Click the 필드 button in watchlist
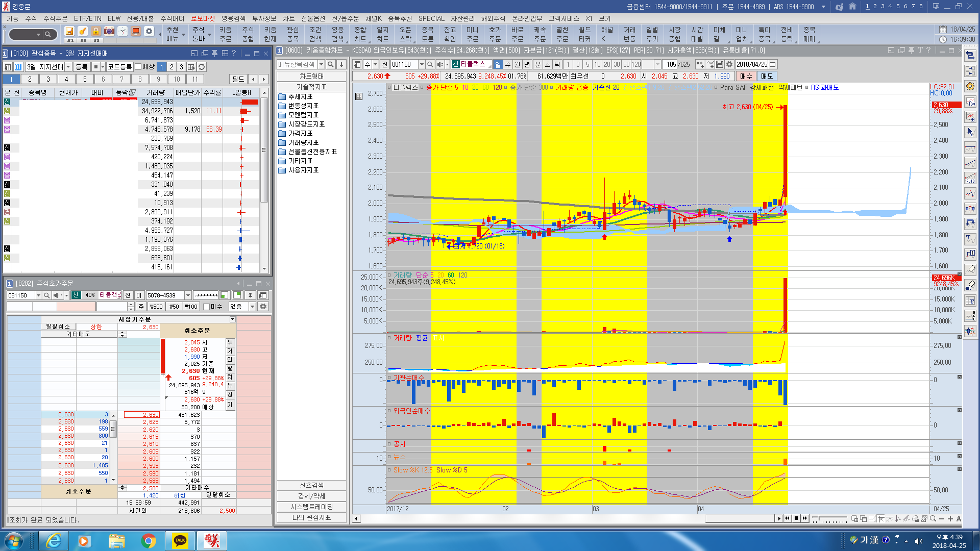This screenshot has width=980, height=551. (x=238, y=79)
